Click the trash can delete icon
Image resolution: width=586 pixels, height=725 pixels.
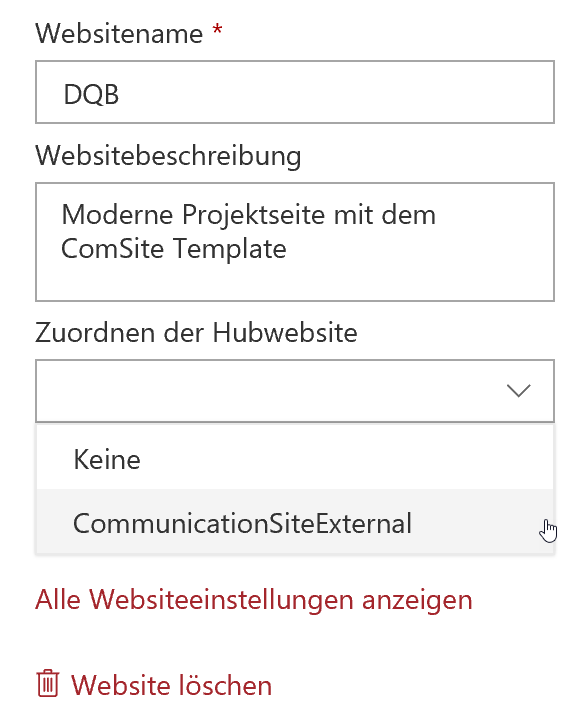[x=48, y=683]
